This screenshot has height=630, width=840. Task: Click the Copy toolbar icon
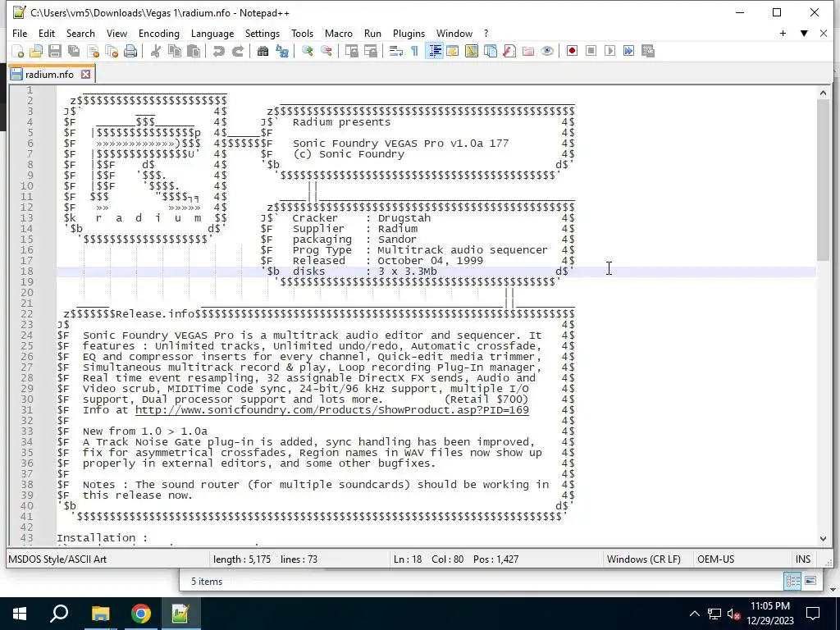(175, 51)
